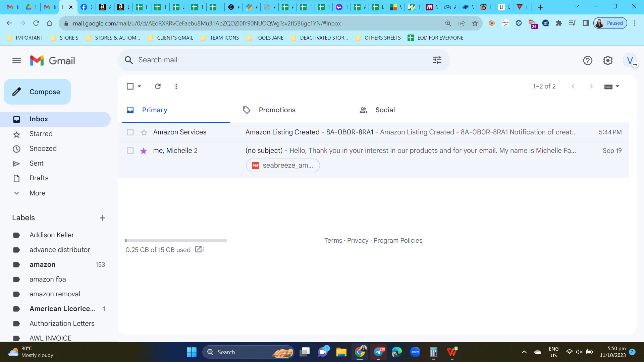The image size is (644, 362).
Task: Open the Chrome tab search dropdown
Action: click(577, 7)
